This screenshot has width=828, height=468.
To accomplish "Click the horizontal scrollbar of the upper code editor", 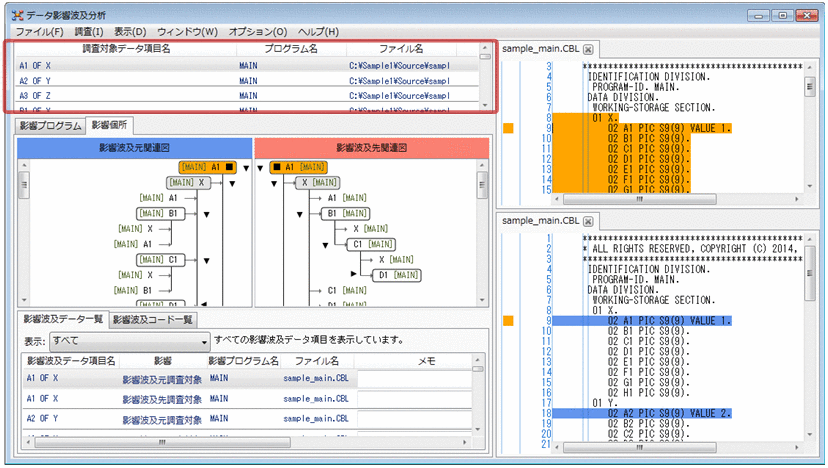I will tap(677, 199).
